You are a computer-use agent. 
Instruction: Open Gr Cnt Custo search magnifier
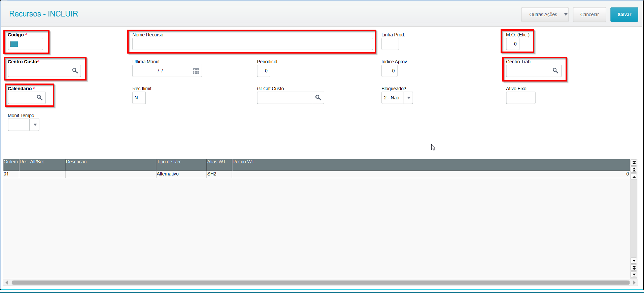pyautogui.click(x=318, y=98)
